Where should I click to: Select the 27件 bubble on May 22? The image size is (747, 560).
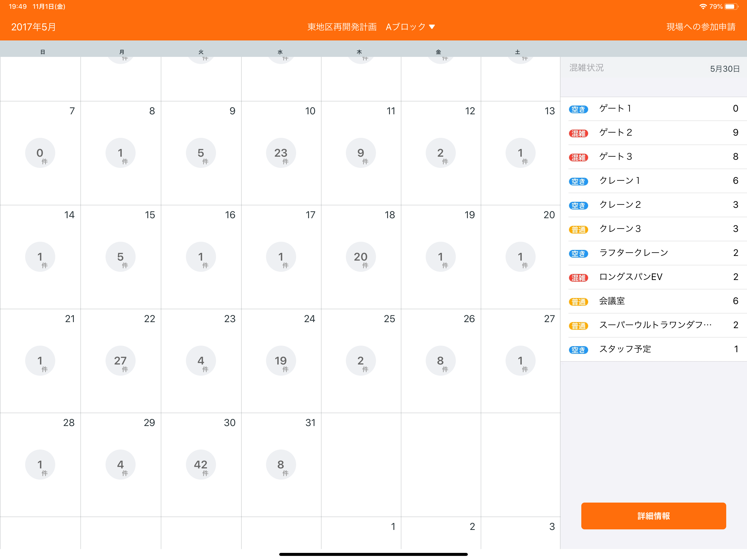(x=121, y=360)
